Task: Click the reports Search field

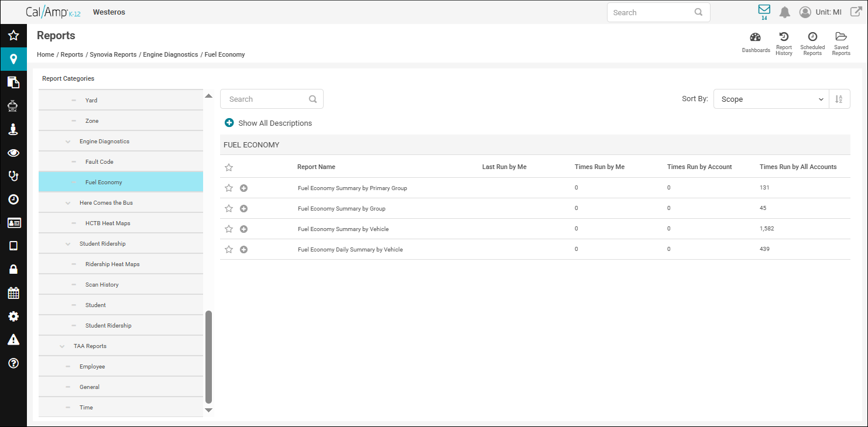Action: [272, 99]
